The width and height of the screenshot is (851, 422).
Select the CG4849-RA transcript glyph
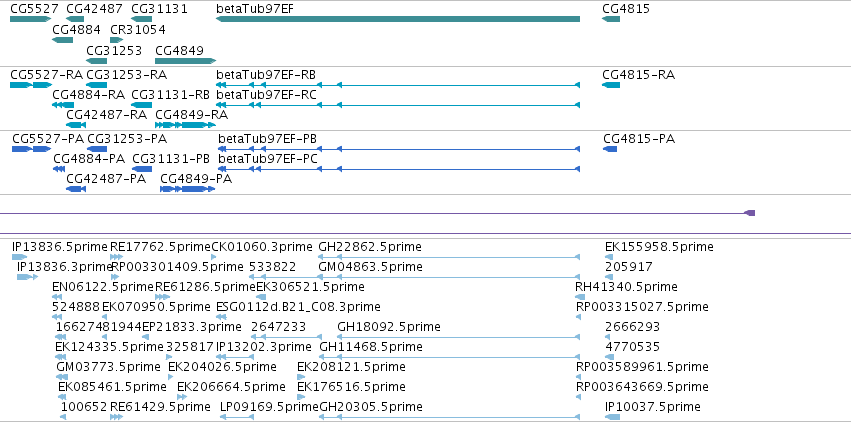click(x=186, y=125)
